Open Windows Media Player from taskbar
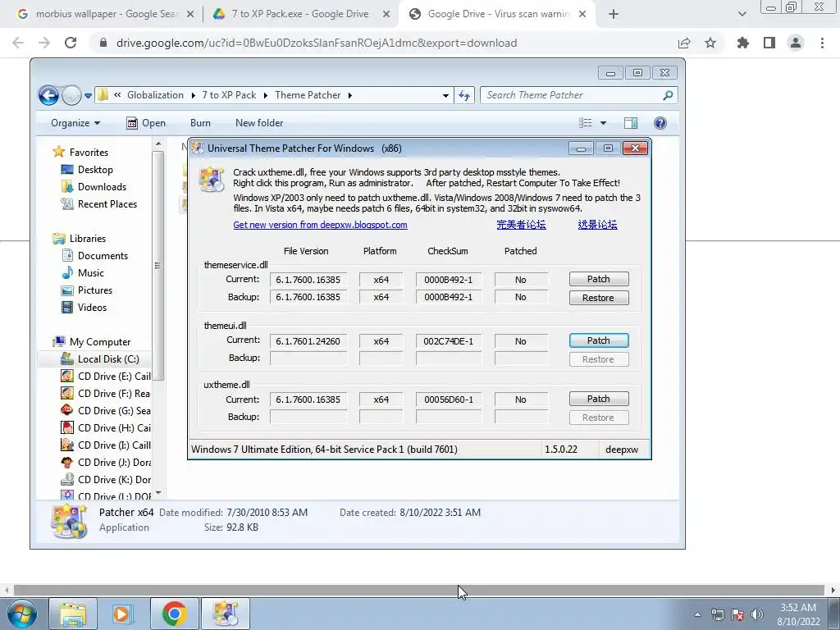This screenshot has width=840, height=630. click(123, 614)
